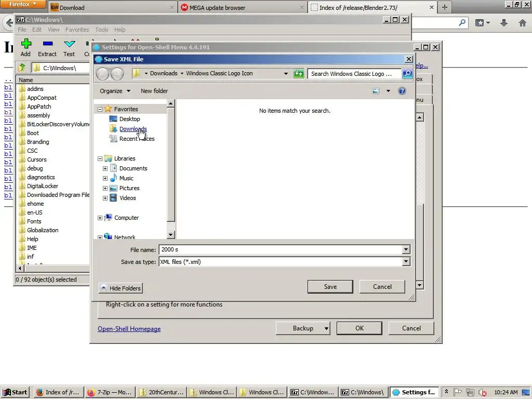Click the Save button
This screenshot has width=532, height=399.
click(x=330, y=287)
